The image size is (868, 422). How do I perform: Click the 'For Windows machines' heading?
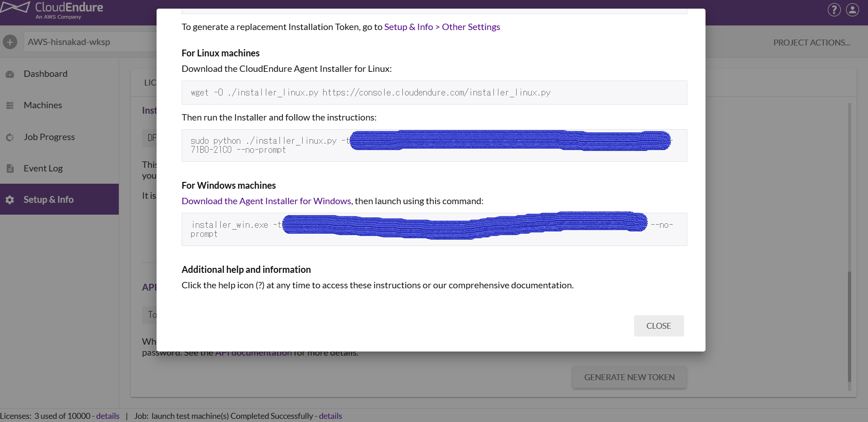(x=228, y=186)
